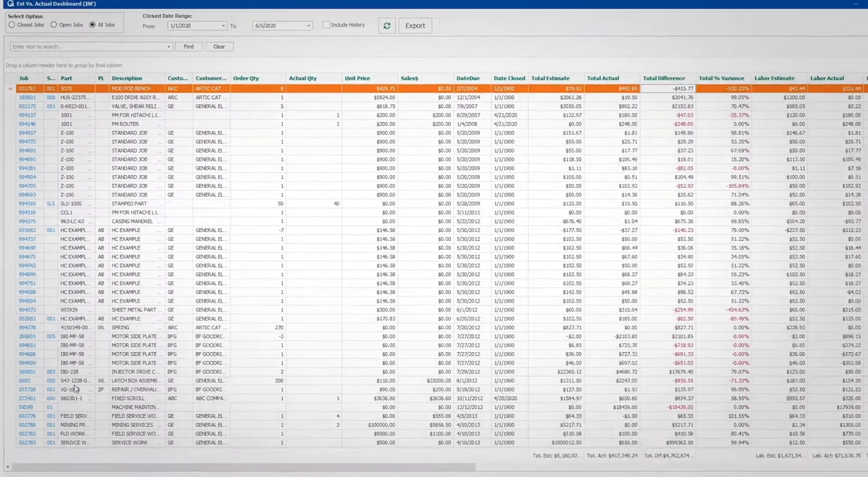The height and width of the screenshot is (477, 868).
Task: Click the unit price cell '$5924.00'
Action: point(370,98)
